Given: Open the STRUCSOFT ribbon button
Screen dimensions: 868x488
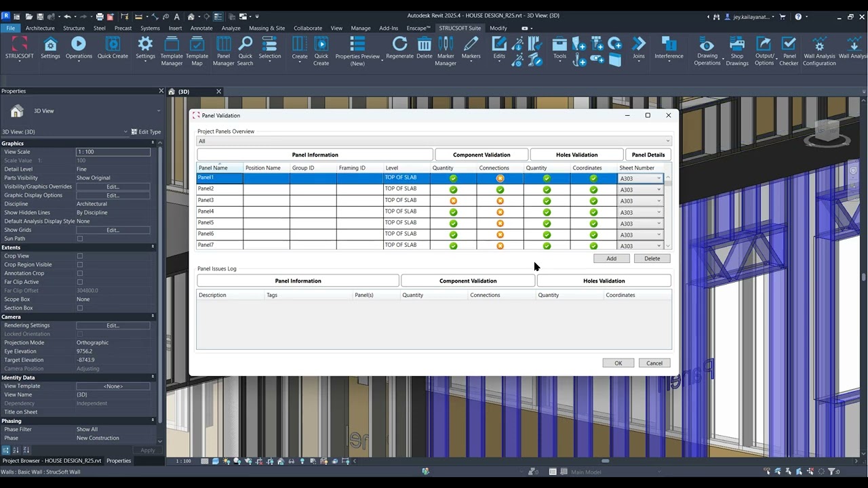Looking at the screenshot, I should point(18,48).
